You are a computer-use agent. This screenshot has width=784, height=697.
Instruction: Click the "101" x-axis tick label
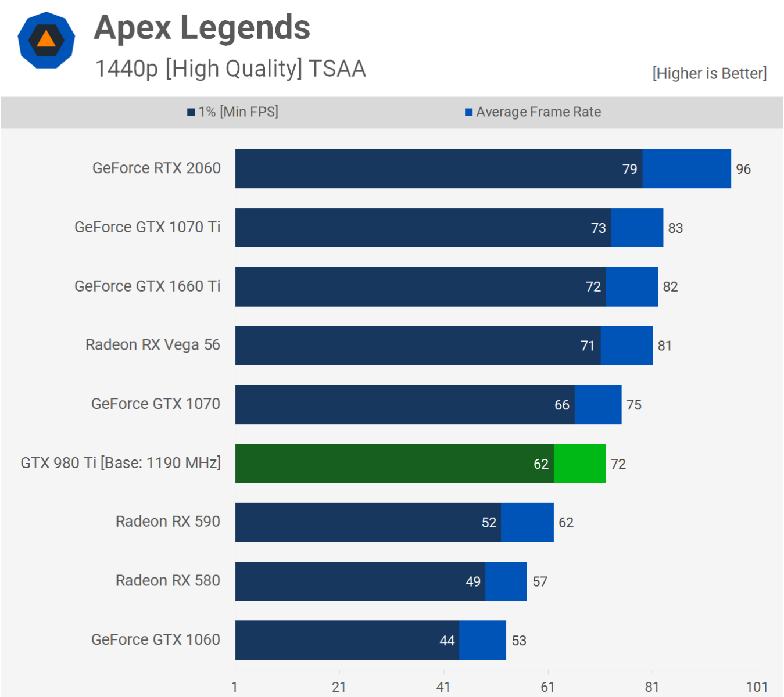click(x=757, y=687)
